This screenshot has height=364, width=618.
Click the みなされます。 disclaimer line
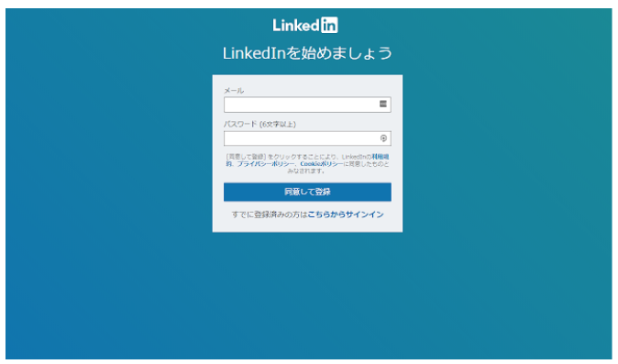[306, 171]
